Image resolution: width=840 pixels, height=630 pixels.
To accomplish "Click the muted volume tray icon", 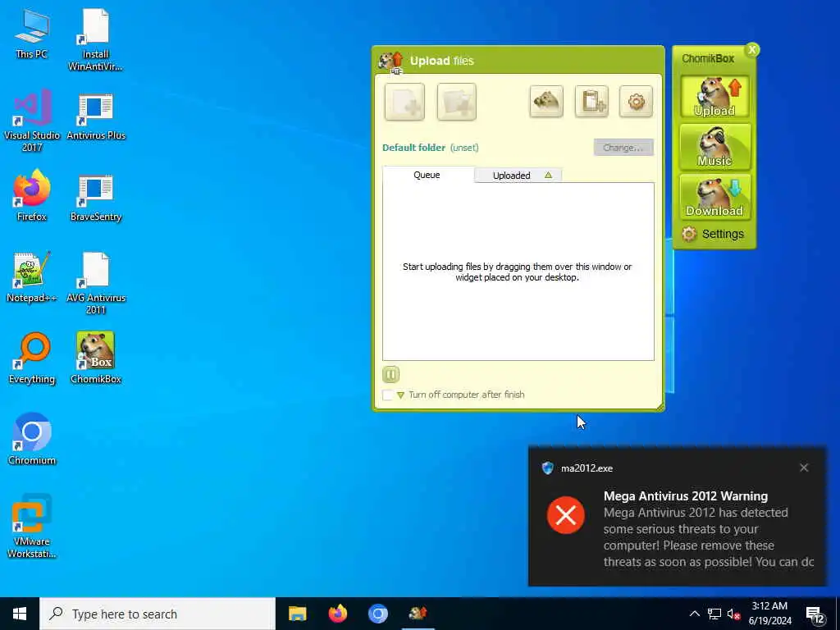I will (733, 614).
